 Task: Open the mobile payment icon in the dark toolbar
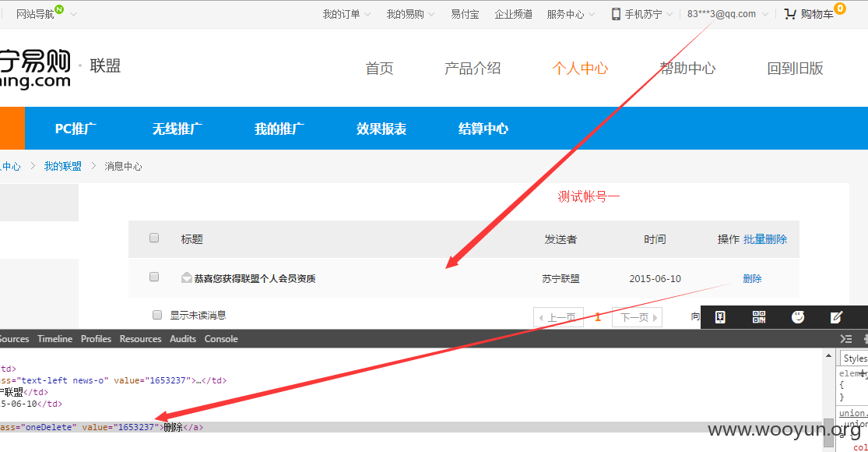720,317
